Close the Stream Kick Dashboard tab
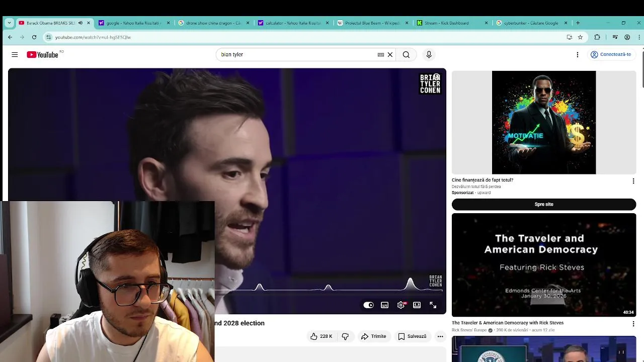Screen dimensions: 644x362 [x=486, y=23]
